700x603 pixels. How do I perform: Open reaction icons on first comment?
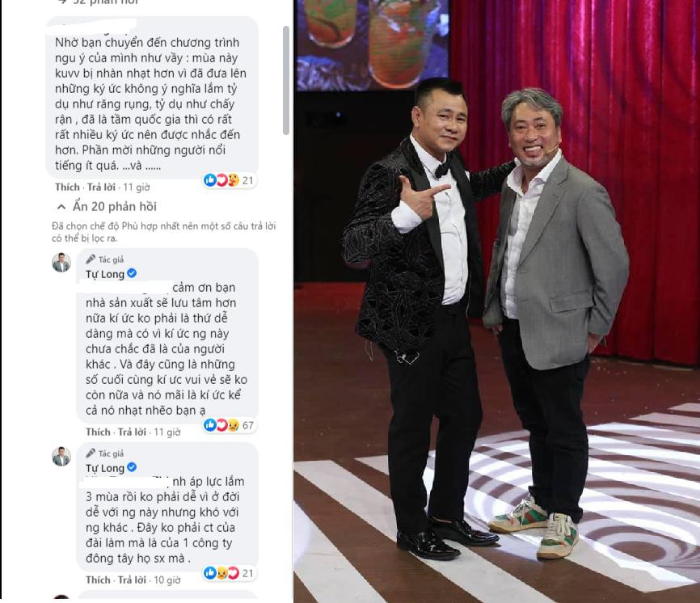point(221,180)
